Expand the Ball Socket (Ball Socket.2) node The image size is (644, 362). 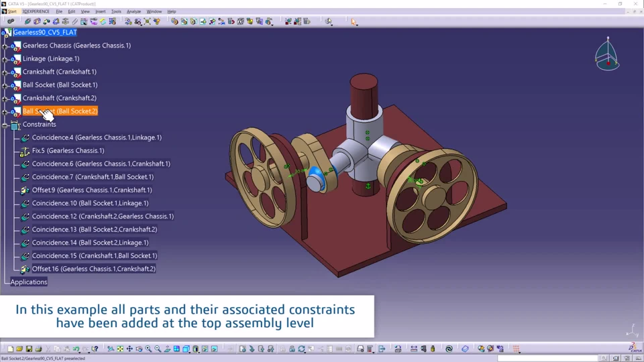coord(5,112)
